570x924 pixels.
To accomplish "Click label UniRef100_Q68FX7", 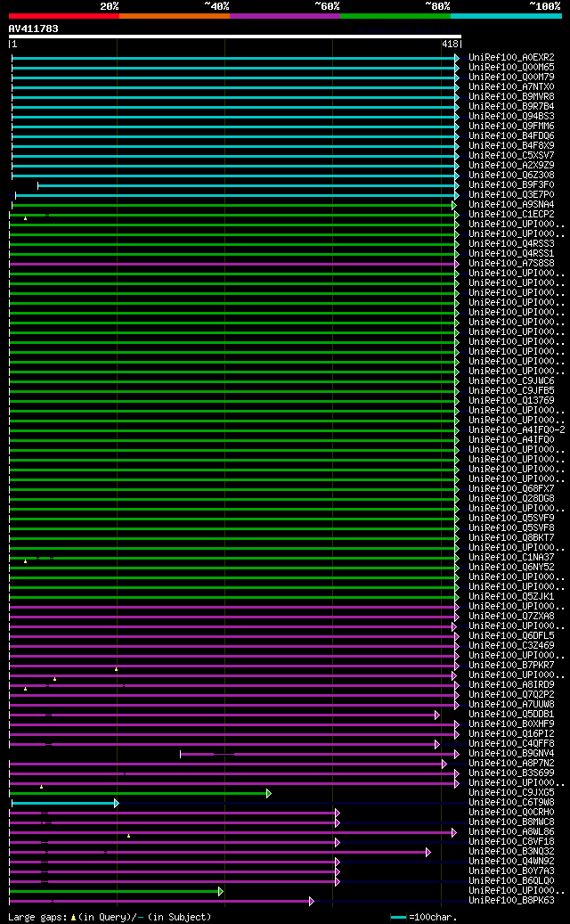I will coord(511,488).
